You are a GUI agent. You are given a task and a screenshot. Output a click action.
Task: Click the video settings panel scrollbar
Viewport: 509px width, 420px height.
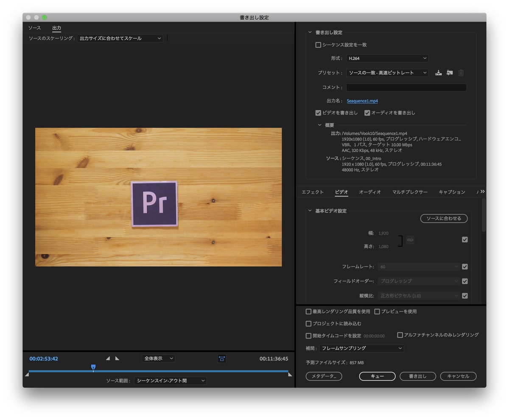(x=484, y=214)
